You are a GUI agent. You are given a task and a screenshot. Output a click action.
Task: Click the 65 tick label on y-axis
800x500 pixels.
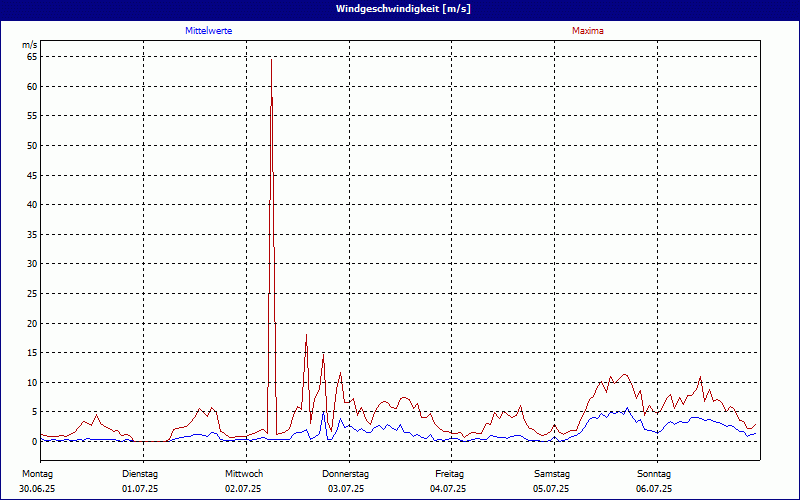[31, 57]
